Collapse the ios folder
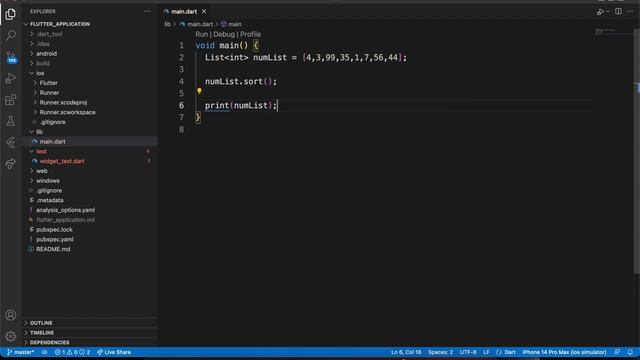 click(40, 73)
